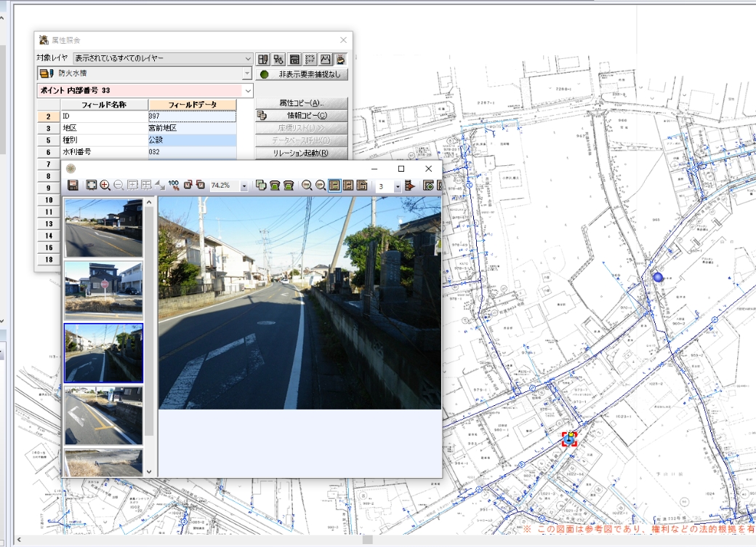Click the 属性コピー(A)... button

[302, 103]
